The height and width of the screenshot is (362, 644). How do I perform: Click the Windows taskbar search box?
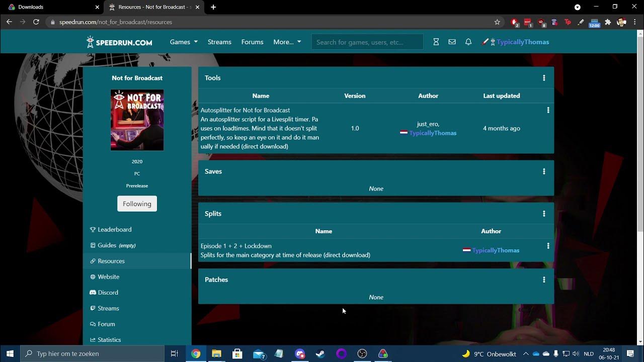(92, 353)
